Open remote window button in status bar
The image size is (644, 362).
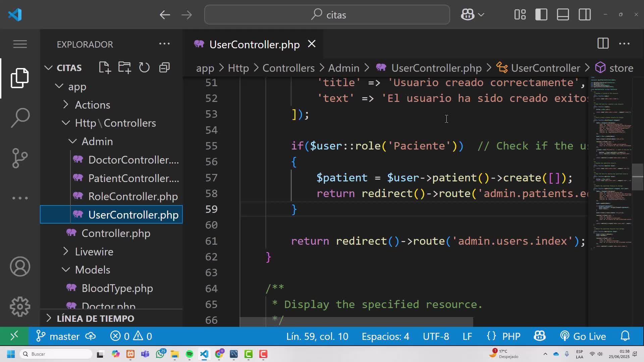14,336
